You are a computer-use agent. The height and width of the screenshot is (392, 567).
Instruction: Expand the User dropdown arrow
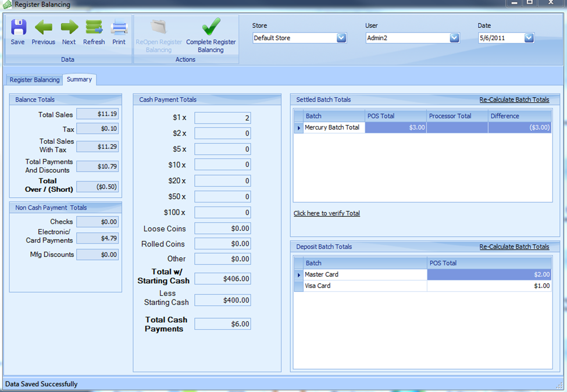[454, 38]
